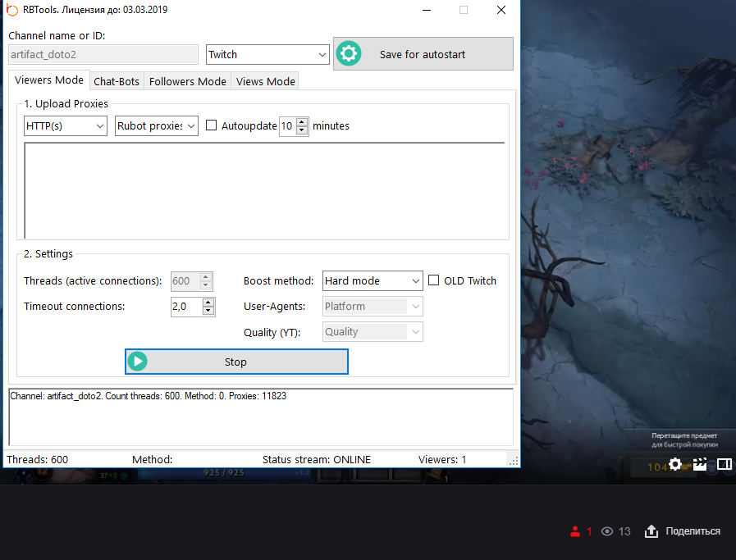Enable the Autoupdate checkbox
The image size is (736, 560).
tap(211, 125)
